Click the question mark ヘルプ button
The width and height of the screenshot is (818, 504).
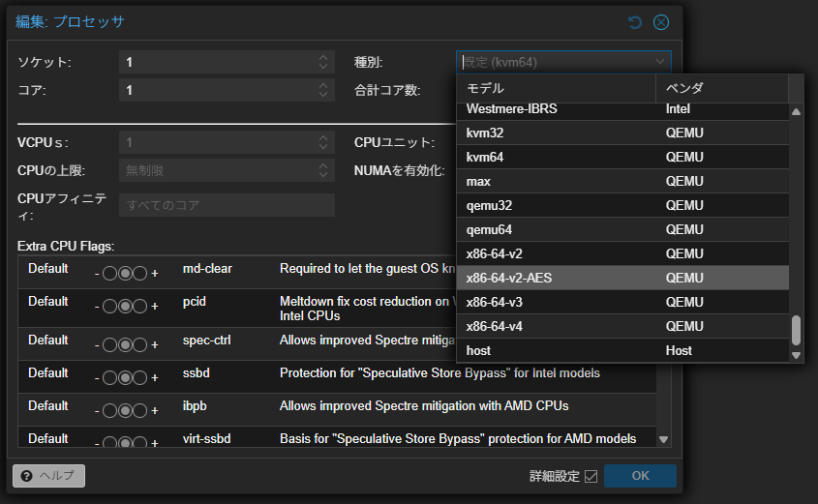pyautogui.click(x=48, y=476)
